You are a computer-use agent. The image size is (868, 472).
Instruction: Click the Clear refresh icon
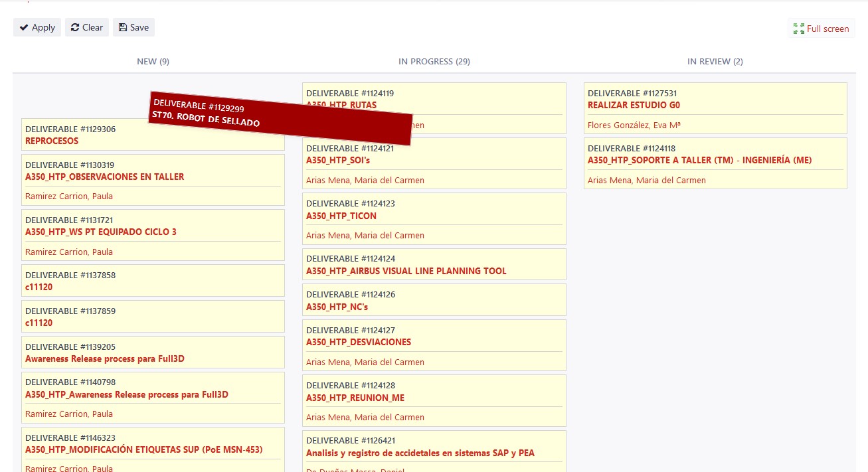[x=75, y=27]
